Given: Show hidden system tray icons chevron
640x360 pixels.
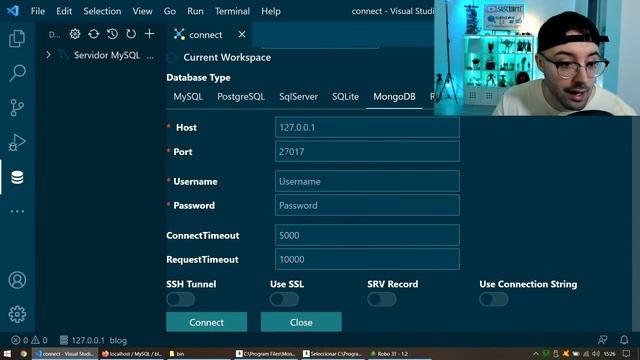Looking at the screenshot, I should [x=536, y=354].
